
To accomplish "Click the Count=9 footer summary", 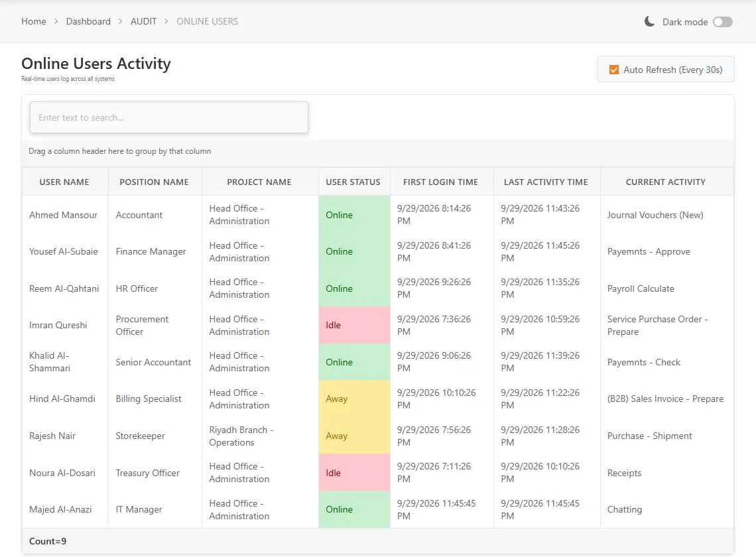I will coord(48,541).
